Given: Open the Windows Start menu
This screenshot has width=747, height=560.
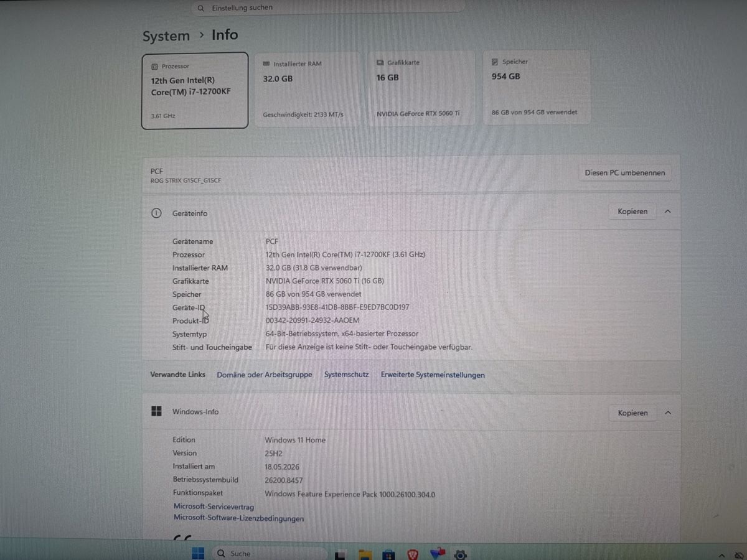Looking at the screenshot, I should [x=198, y=553].
